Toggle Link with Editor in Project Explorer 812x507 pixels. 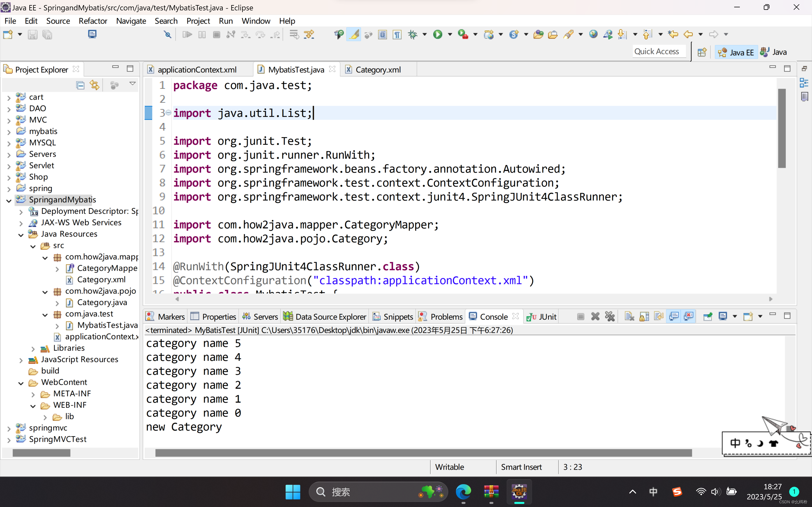[x=95, y=85]
